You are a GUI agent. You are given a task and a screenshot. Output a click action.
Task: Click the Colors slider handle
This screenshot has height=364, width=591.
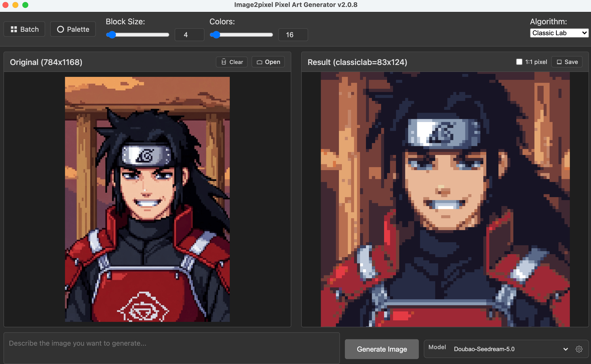pos(216,35)
